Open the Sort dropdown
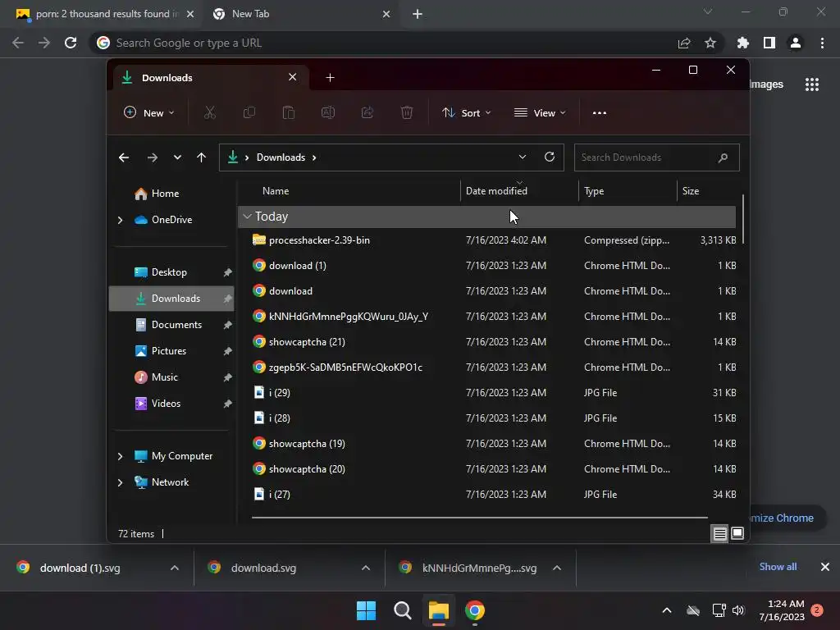Screen dimensions: 840x630 click(466, 113)
